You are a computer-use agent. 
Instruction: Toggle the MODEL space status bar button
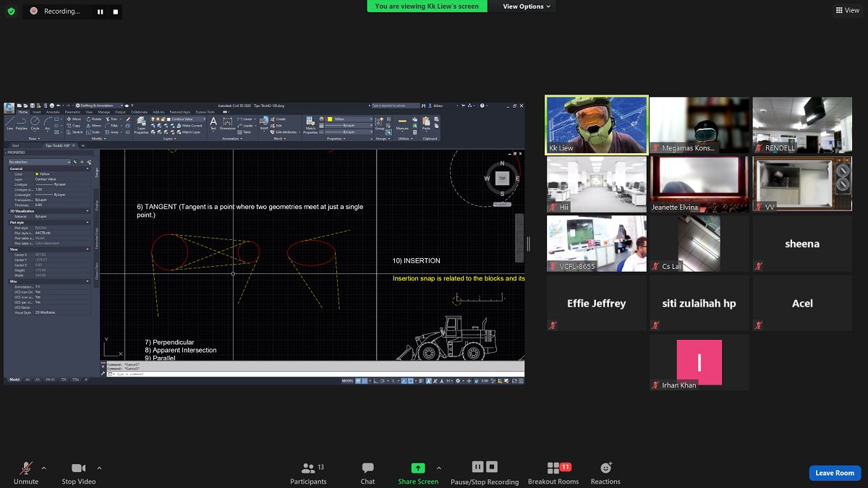347,381
